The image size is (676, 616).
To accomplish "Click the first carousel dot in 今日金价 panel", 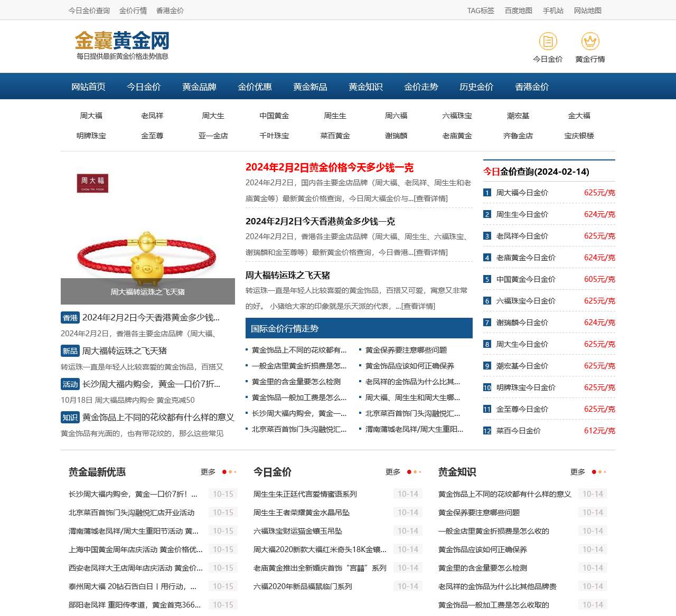I will pos(409,471).
